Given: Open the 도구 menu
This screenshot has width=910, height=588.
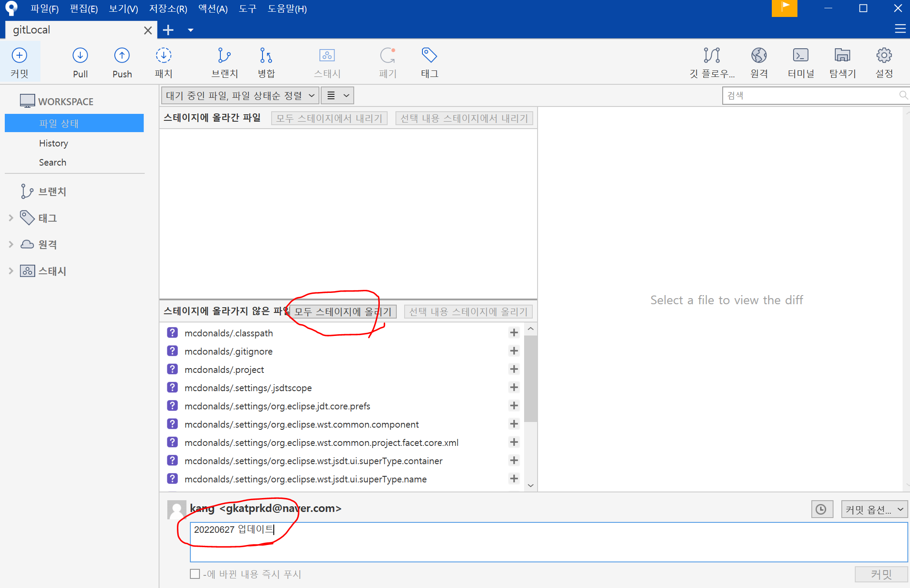Looking at the screenshot, I should click(248, 9).
